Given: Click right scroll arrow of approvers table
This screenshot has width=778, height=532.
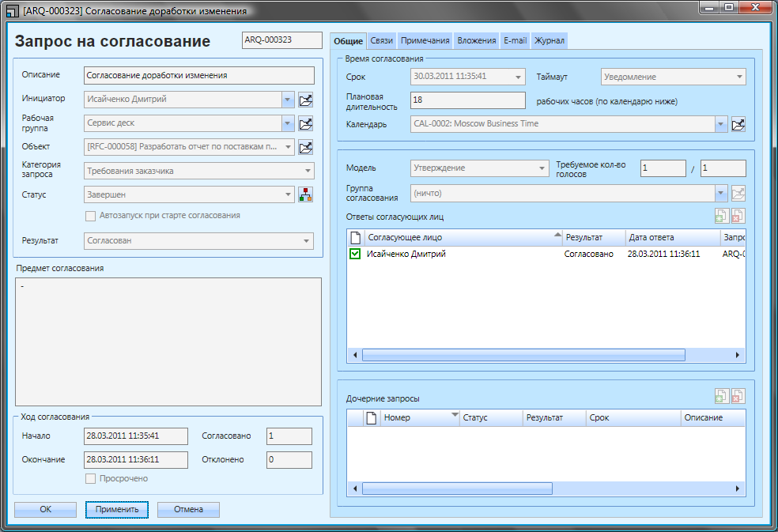Looking at the screenshot, I should (x=738, y=355).
